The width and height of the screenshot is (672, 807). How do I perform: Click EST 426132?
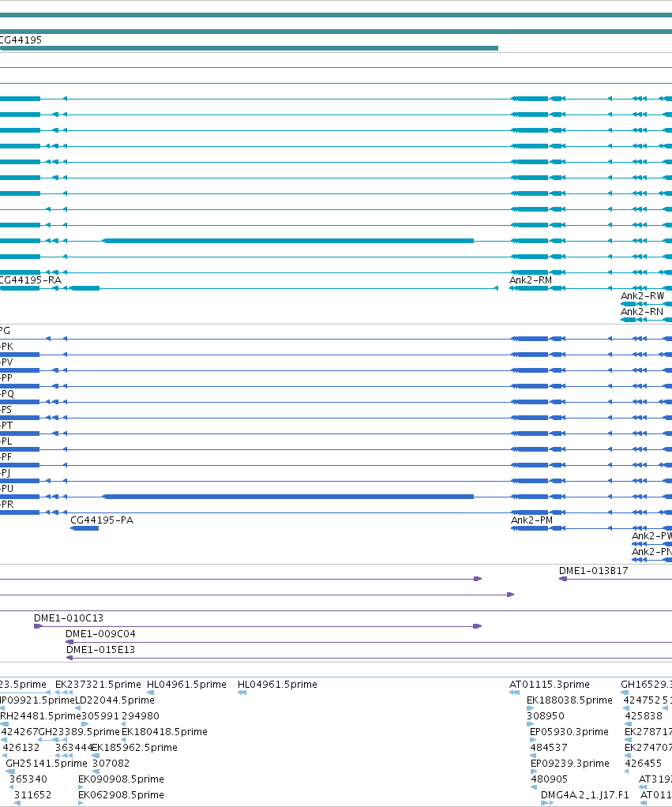click(21, 747)
